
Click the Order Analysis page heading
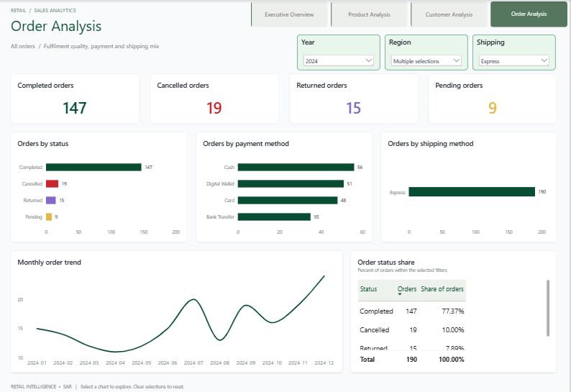(x=56, y=26)
